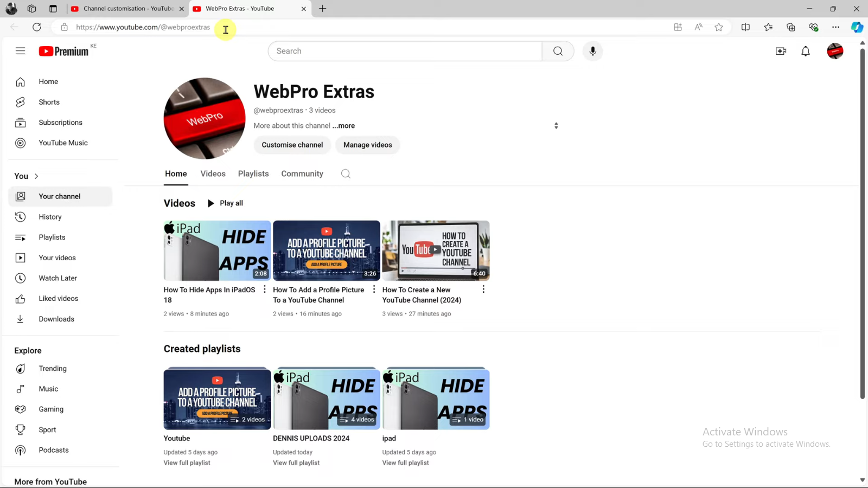View full playlist for DENNIS UPLOADS 2024

296,463
